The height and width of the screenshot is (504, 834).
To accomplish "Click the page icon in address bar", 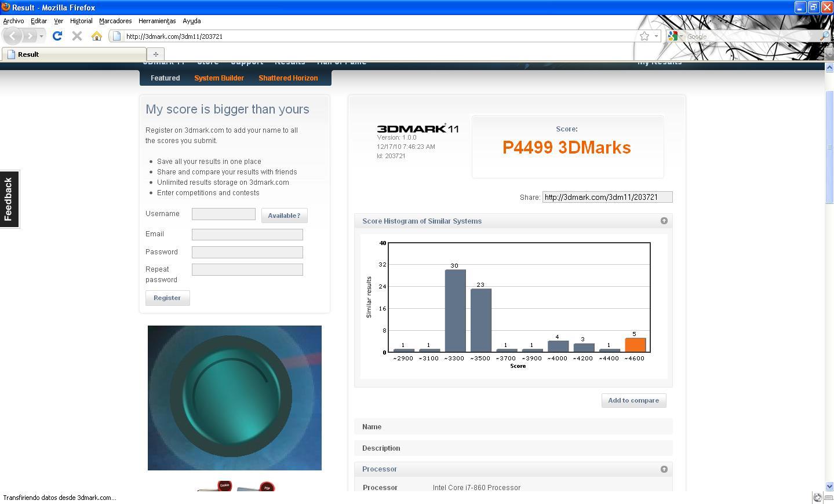I will pyautogui.click(x=116, y=36).
